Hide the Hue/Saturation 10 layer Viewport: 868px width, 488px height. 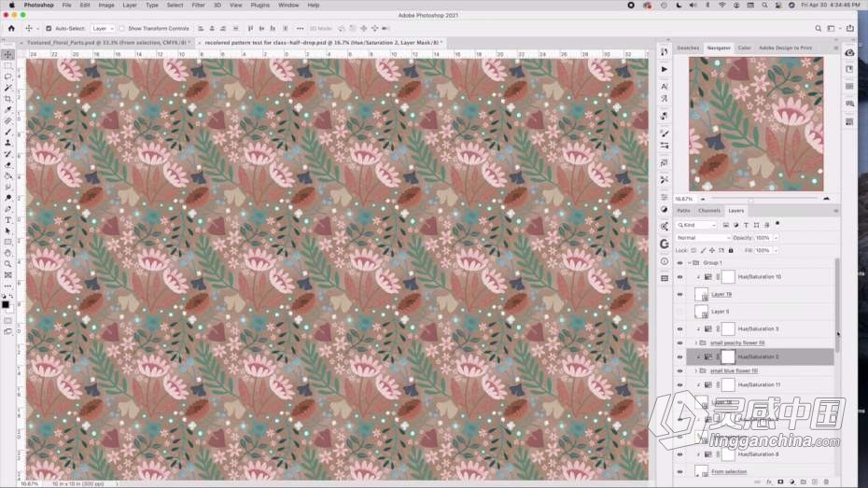tap(679, 276)
